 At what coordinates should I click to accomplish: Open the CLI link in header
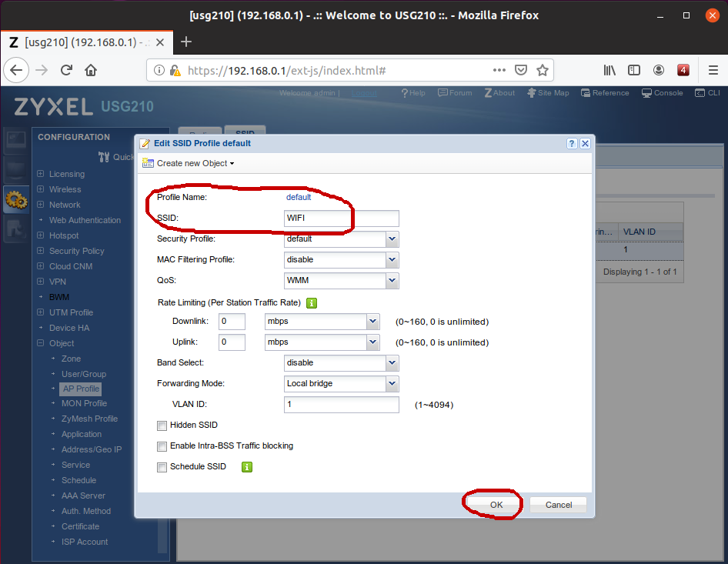point(707,93)
